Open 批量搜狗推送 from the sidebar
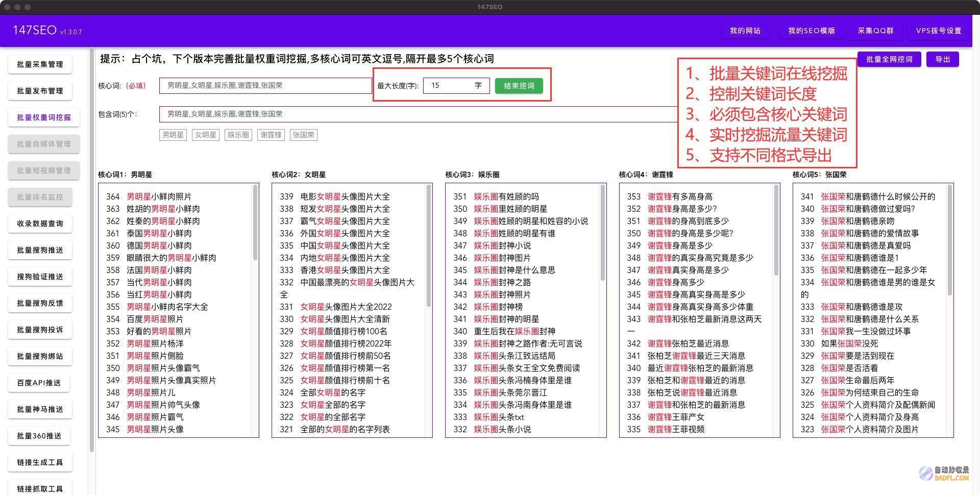980x495 pixels. coord(40,250)
